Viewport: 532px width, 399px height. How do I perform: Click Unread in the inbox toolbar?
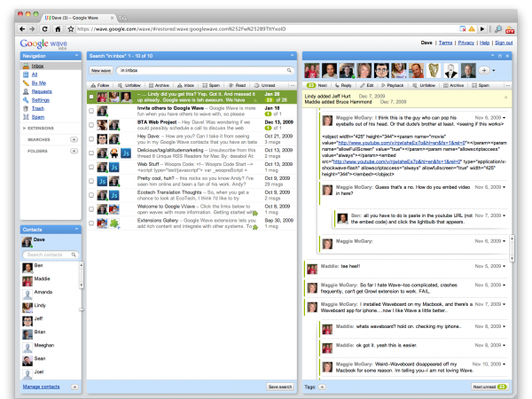(264, 85)
